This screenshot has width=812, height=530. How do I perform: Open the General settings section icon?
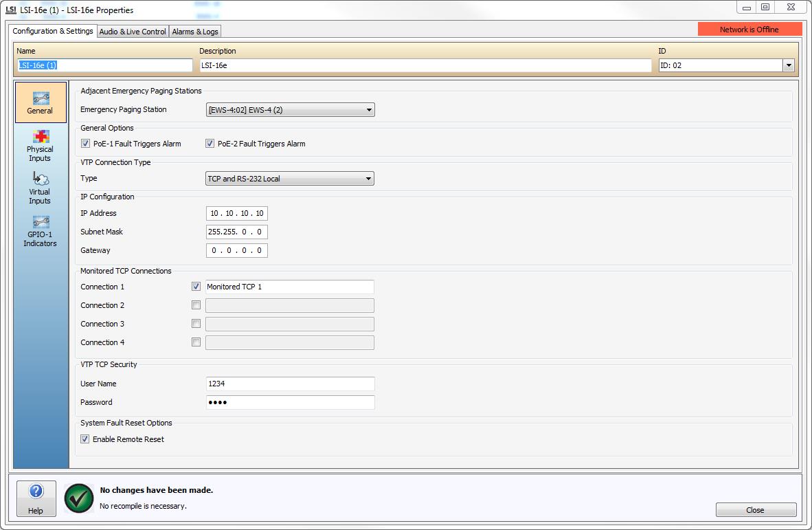[41, 102]
